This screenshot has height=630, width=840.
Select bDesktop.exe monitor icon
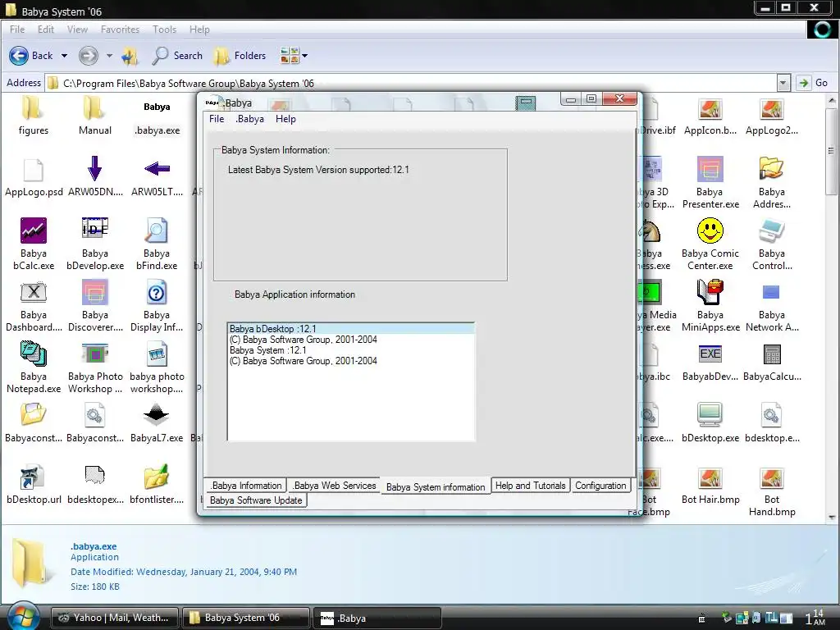pos(710,423)
